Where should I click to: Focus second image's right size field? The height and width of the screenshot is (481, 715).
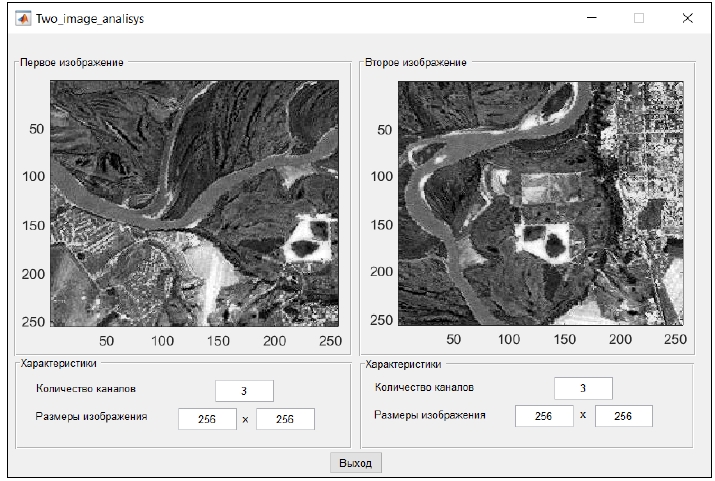point(623,416)
